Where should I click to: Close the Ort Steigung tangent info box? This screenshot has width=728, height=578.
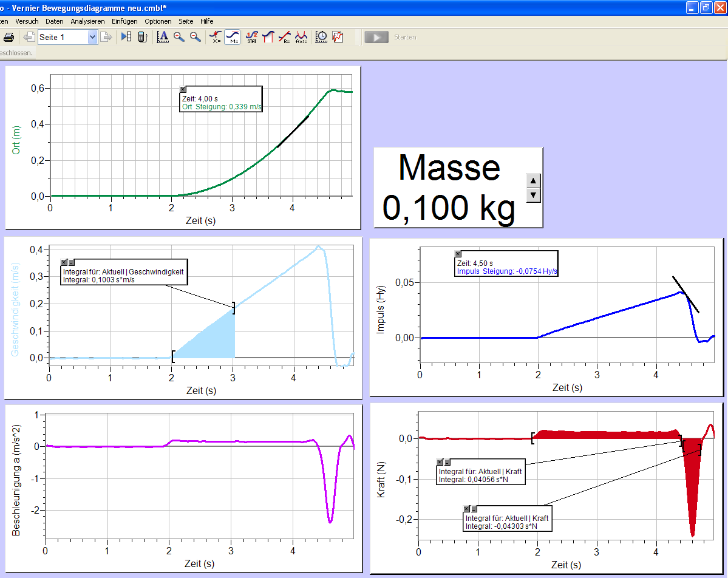click(x=183, y=89)
